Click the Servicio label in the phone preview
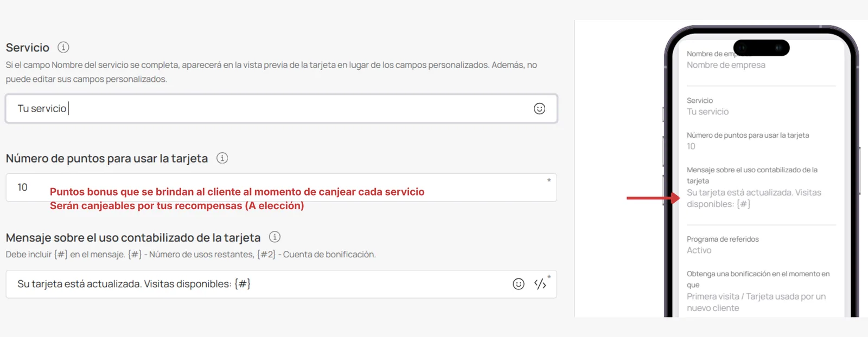The width and height of the screenshot is (868, 337). (700, 100)
